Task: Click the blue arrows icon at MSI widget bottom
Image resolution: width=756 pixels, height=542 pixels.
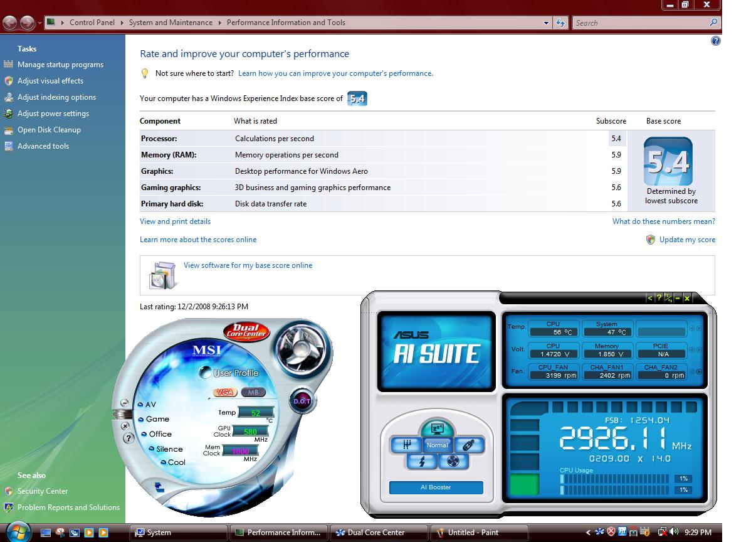Action: (x=159, y=487)
